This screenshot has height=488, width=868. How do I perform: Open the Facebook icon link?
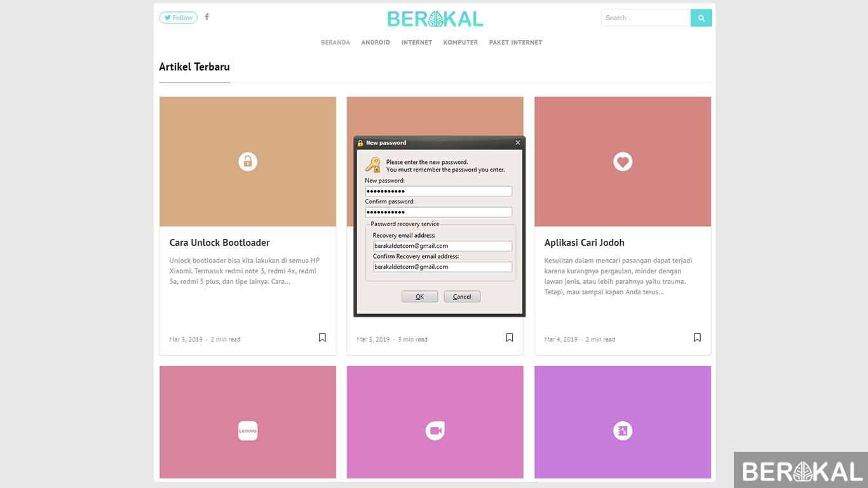207,17
